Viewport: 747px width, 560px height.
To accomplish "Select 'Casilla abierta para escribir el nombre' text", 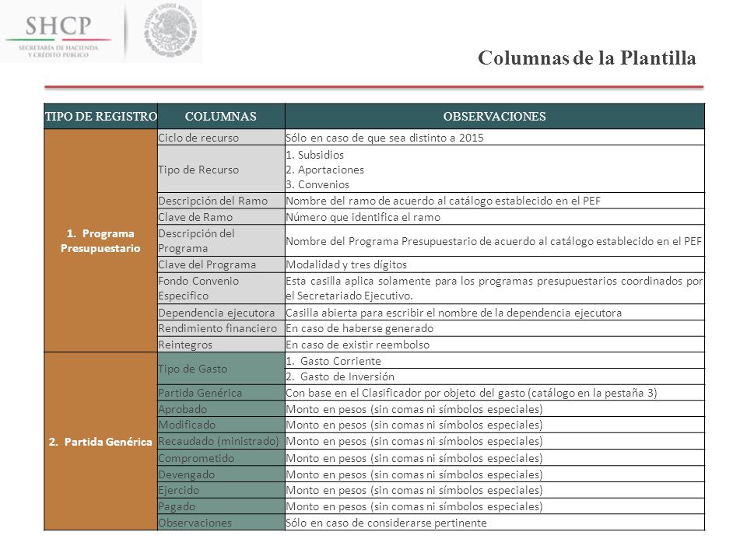I will click(x=454, y=313).
